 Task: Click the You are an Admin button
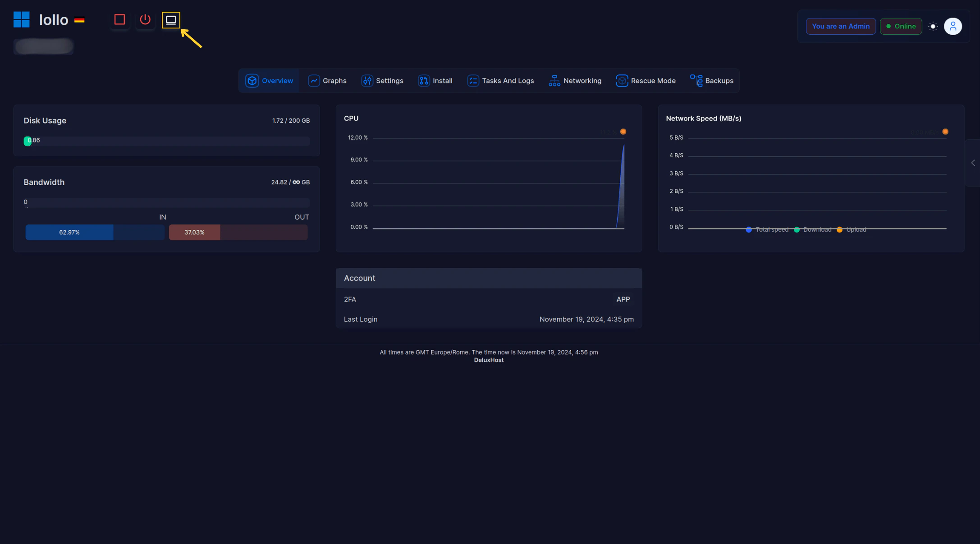840,26
